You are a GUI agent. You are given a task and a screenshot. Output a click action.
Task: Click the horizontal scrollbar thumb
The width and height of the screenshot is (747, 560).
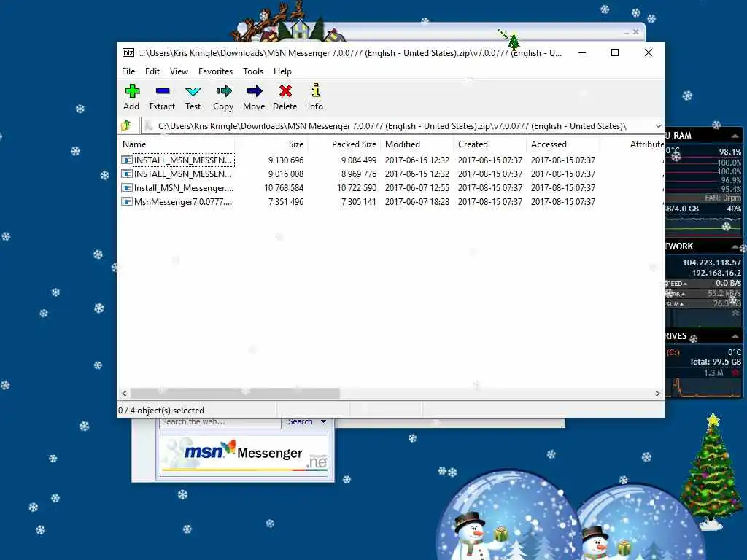click(x=235, y=393)
